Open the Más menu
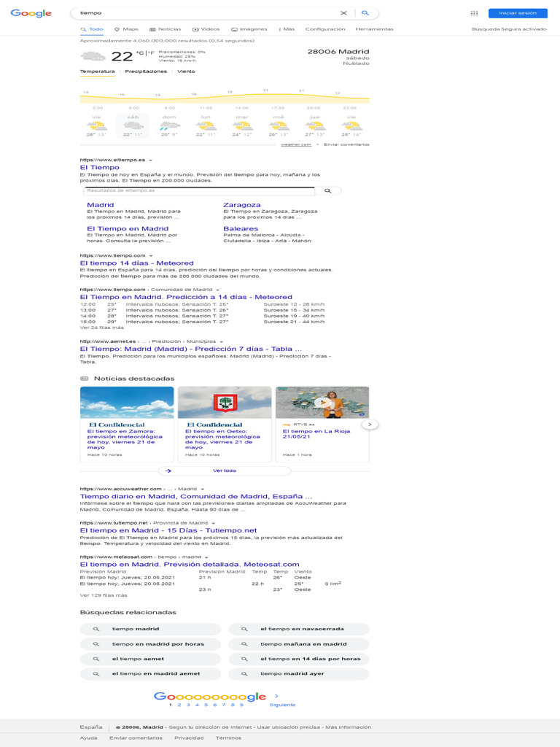 click(287, 29)
